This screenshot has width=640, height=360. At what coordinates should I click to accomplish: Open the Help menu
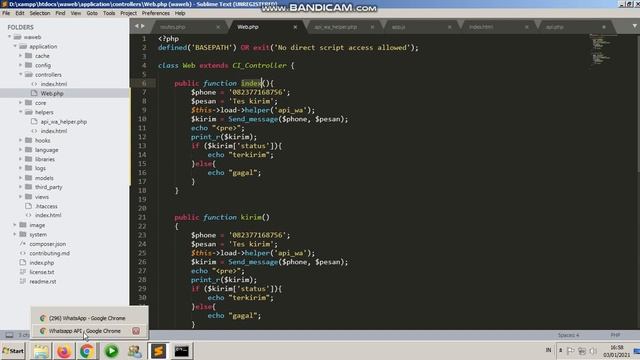pos(180,13)
